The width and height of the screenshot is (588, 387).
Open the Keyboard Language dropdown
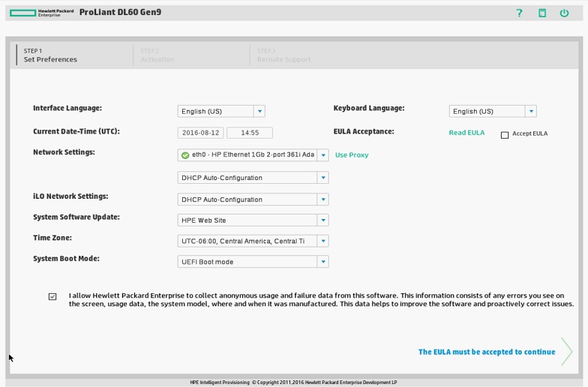(x=530, y=111)
